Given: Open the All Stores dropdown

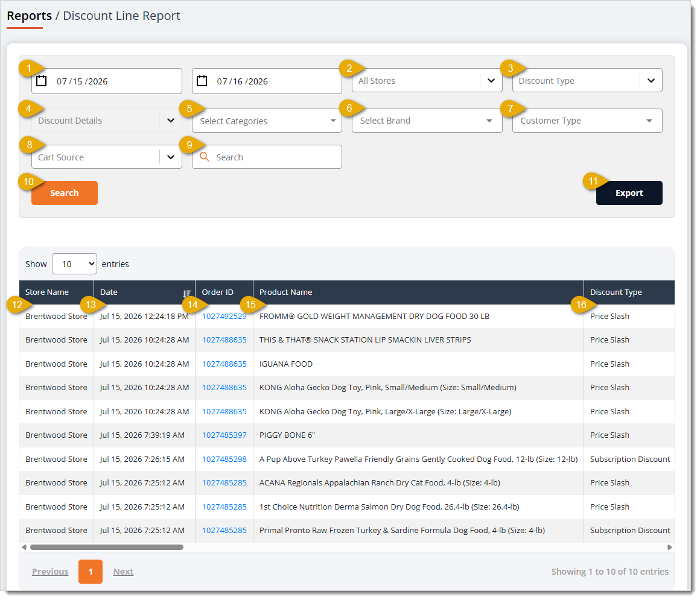Looking at the screenshot, I should click(427, 80).
